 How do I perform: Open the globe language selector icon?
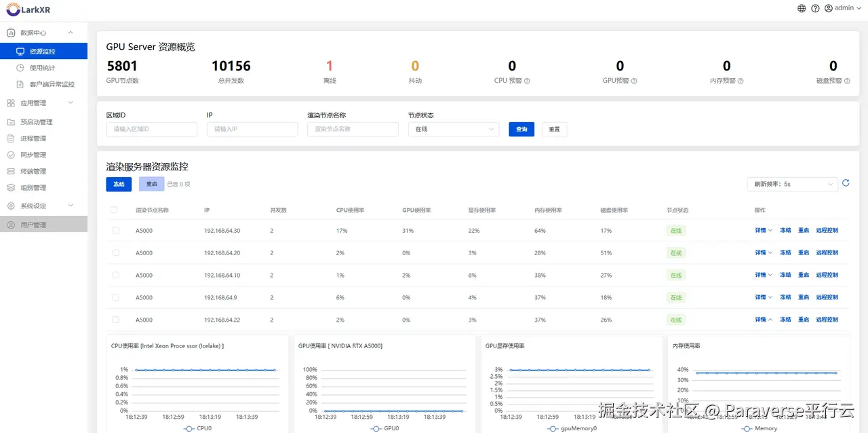[802, 8]
